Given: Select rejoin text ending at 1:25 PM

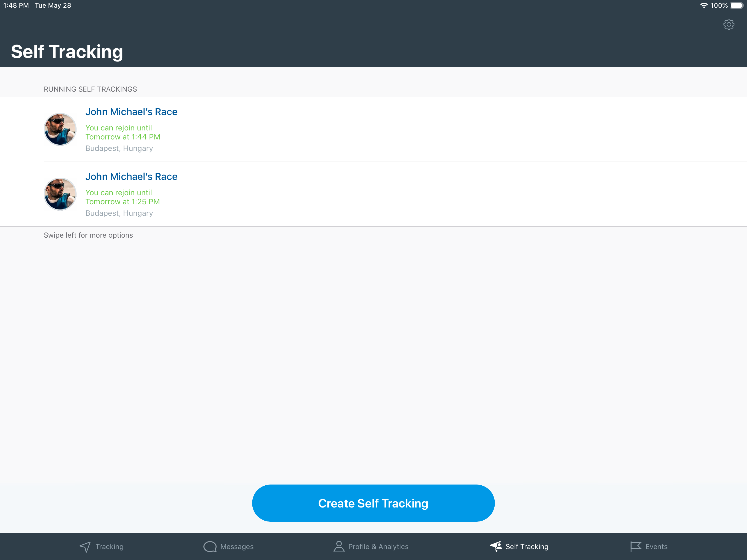Looking at the screenshot, I should (122, 197).
